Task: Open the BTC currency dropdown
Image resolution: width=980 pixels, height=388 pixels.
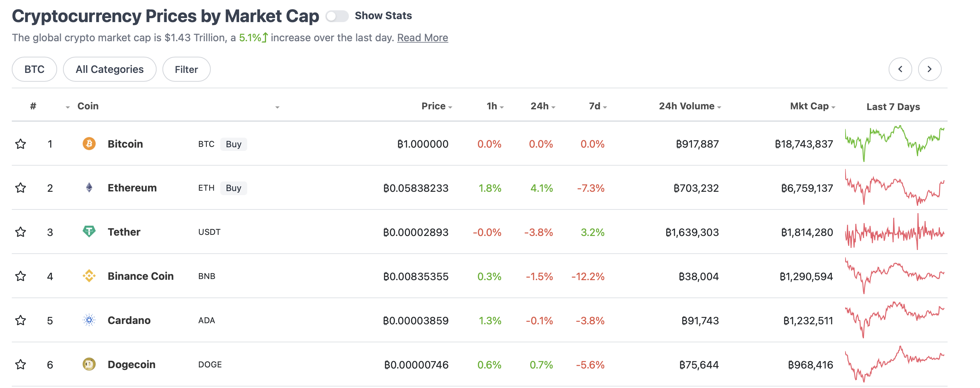Action: tap(34, 69)
